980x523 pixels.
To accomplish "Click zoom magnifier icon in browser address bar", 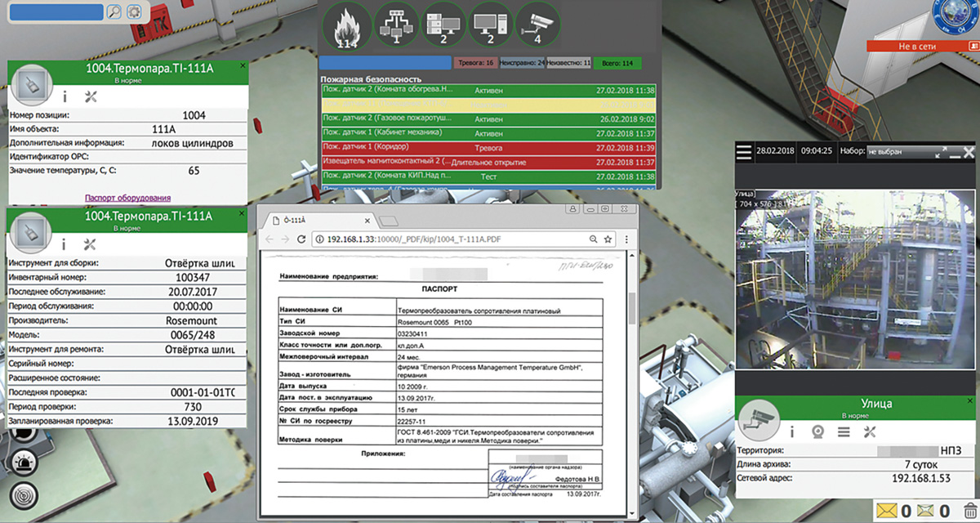I will tap(592, 239).
